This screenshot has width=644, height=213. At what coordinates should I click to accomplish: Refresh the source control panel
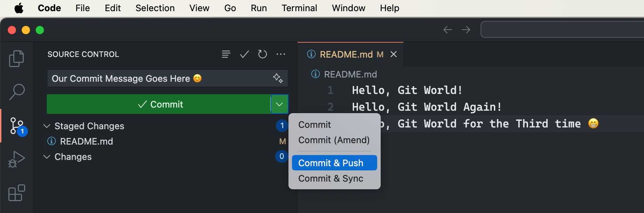click(x=263, y=54)
